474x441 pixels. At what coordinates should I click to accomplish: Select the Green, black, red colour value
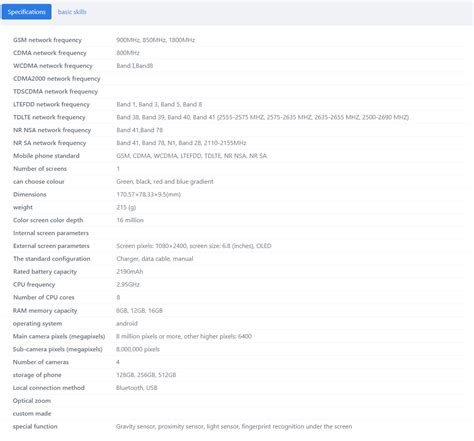tap(165, 181)
